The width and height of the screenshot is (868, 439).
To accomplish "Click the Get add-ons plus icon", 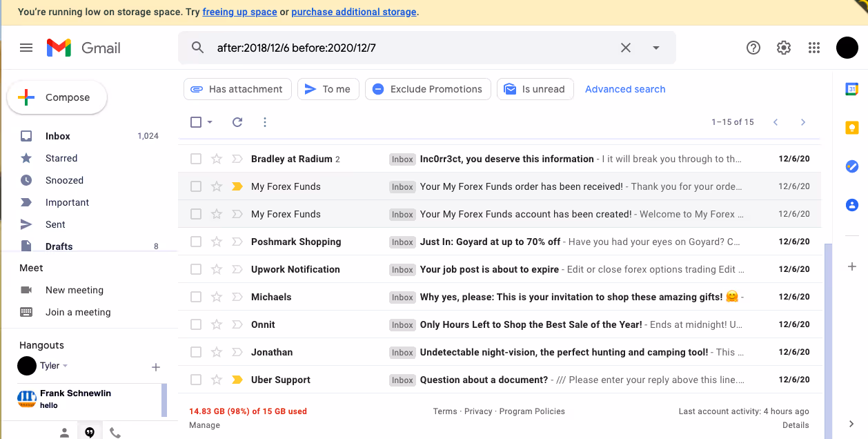I will (852, 266).
